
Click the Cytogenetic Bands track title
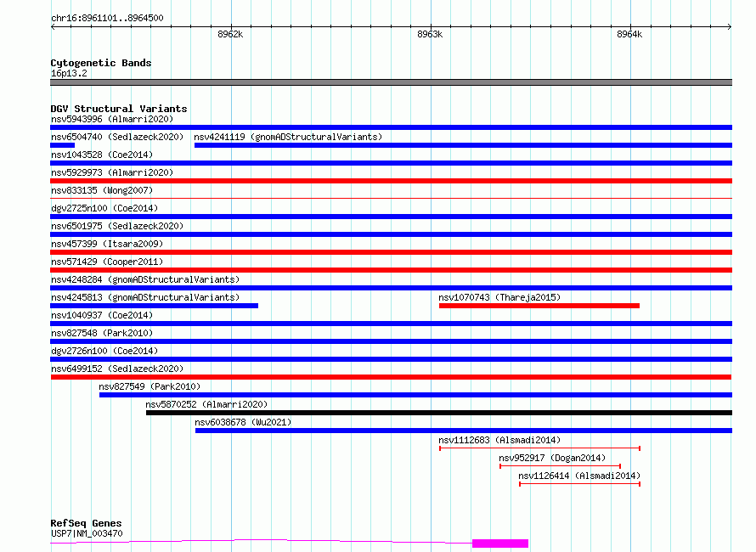[x=101, y=63]
